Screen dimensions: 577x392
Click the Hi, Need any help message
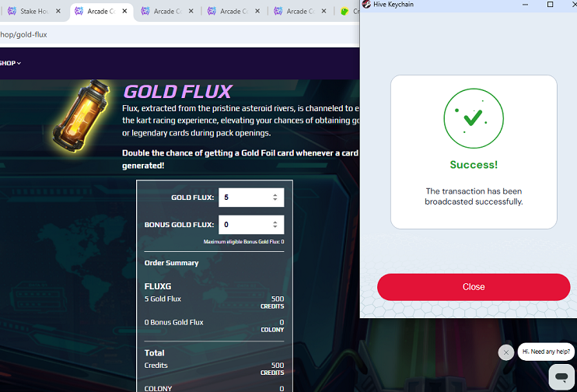point(546,352)
